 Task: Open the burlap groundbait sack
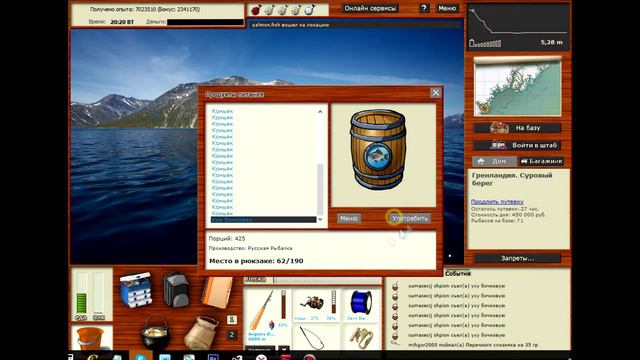click(x=201, y=333)
